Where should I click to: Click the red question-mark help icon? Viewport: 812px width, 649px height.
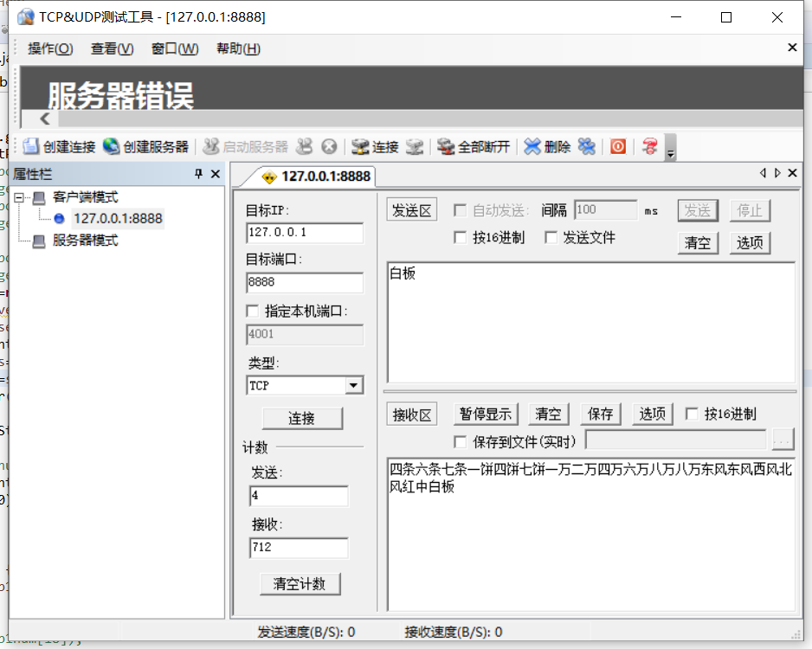coord(649,146)
